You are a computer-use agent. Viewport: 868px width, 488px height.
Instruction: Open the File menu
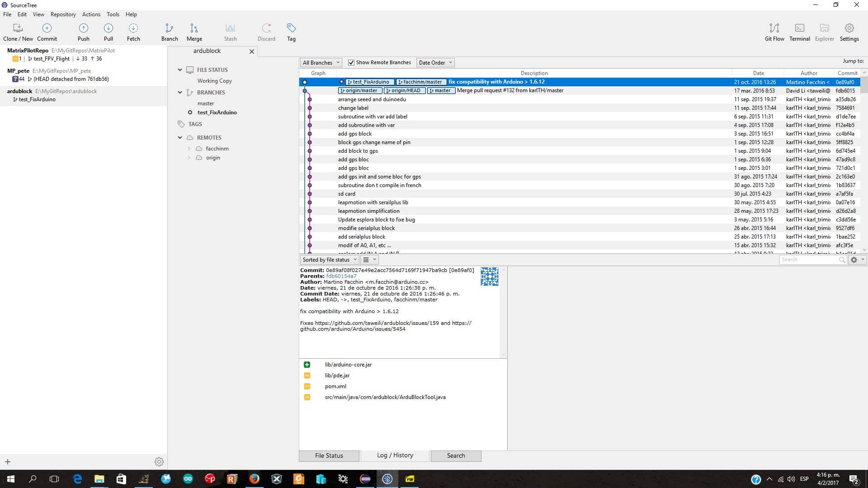7,14
